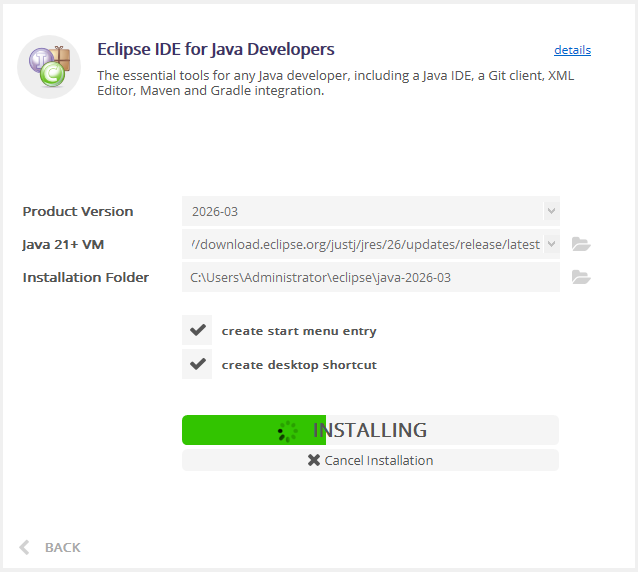Browse for installation folder icon

pos(581,277)
